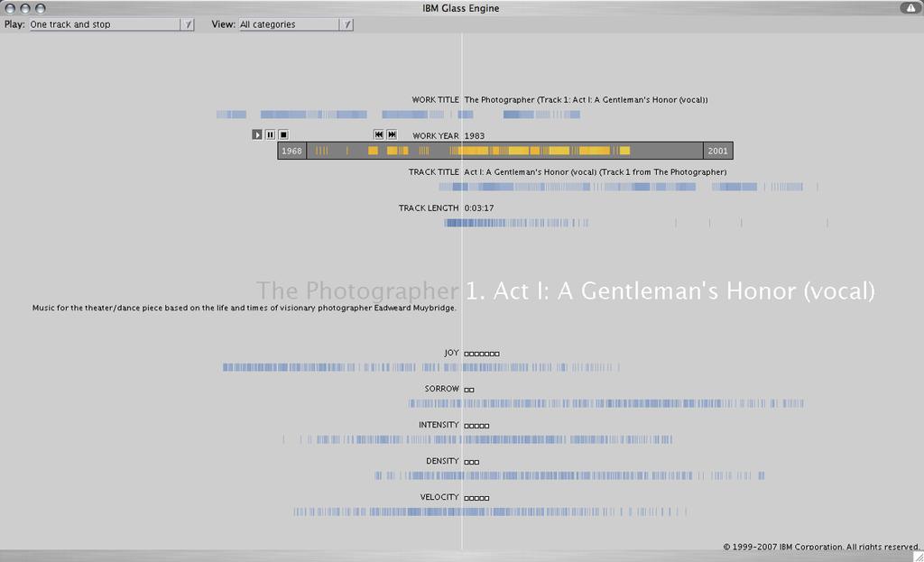
Task: Click the SORROW rating squares
Action: [x=469, y=390]
